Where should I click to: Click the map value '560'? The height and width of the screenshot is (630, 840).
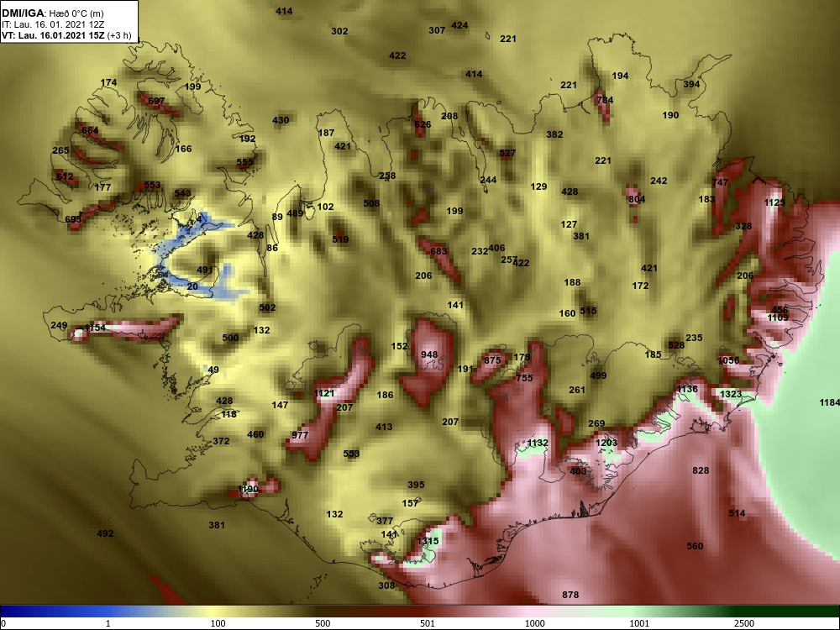(x=695, y=547)
